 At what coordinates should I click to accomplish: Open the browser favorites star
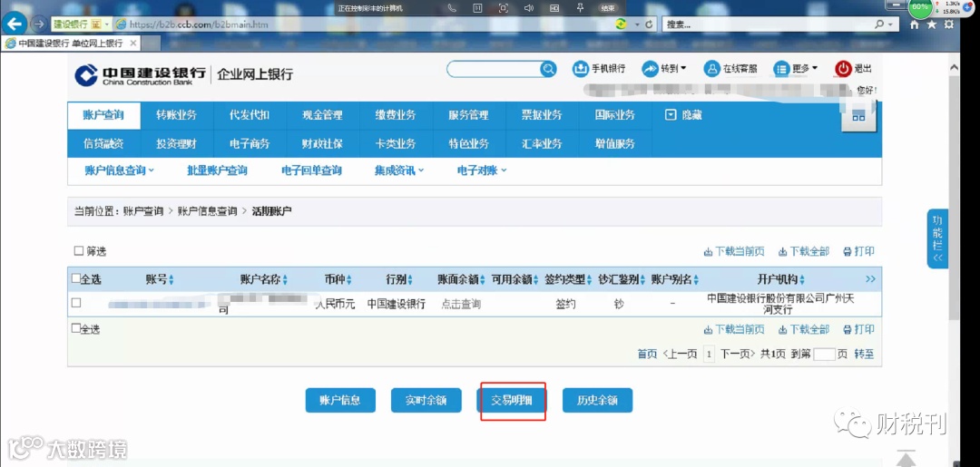[x=932, y=24]
